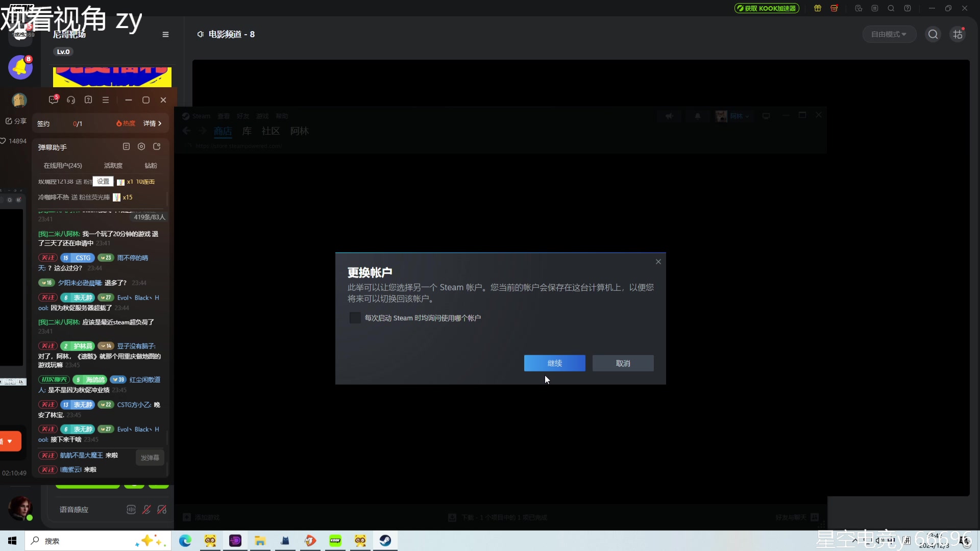Click the Steam back navigation arrow
The height and width of the screenshot is (551, 980).
pyautogui.click(x=187, y=131)
